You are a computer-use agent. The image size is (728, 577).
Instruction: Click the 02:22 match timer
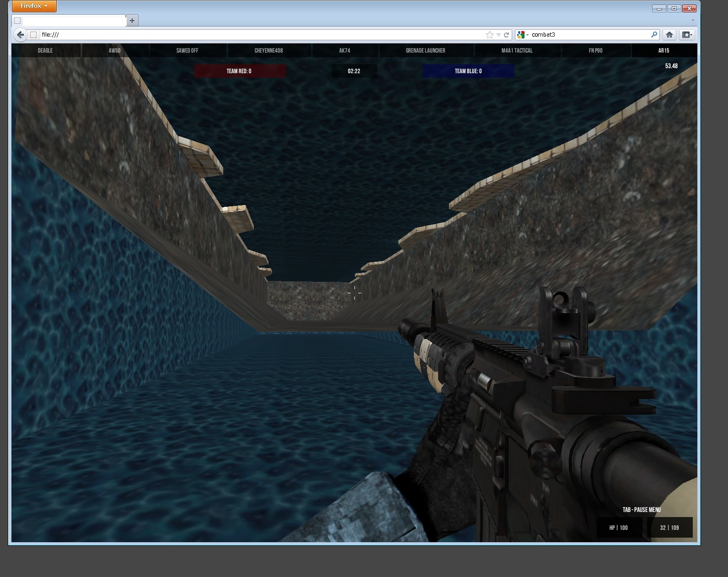[354, 71]
